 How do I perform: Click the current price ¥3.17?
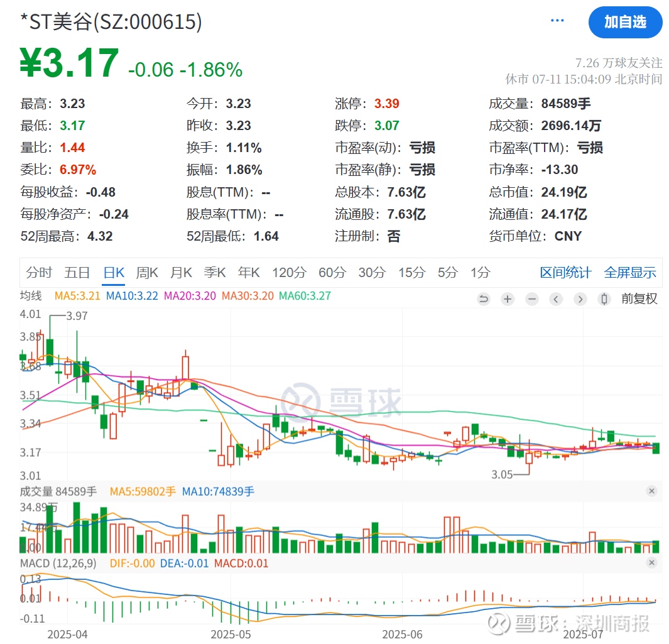tap(70, 63)
